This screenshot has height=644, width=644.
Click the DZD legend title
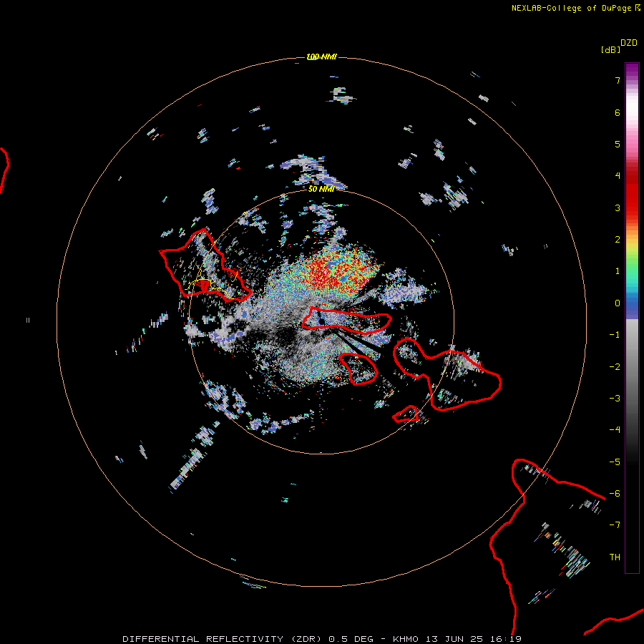pyautogui.click(x=629, y=43)
